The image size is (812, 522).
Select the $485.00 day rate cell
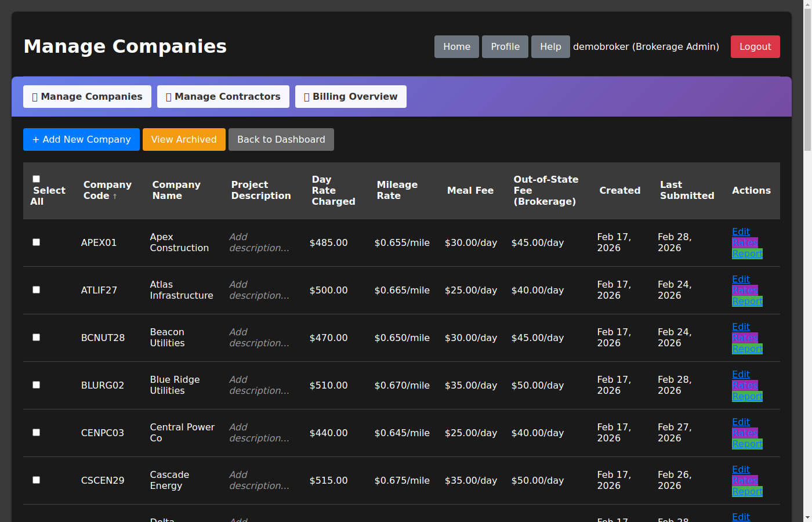[328, 242]
